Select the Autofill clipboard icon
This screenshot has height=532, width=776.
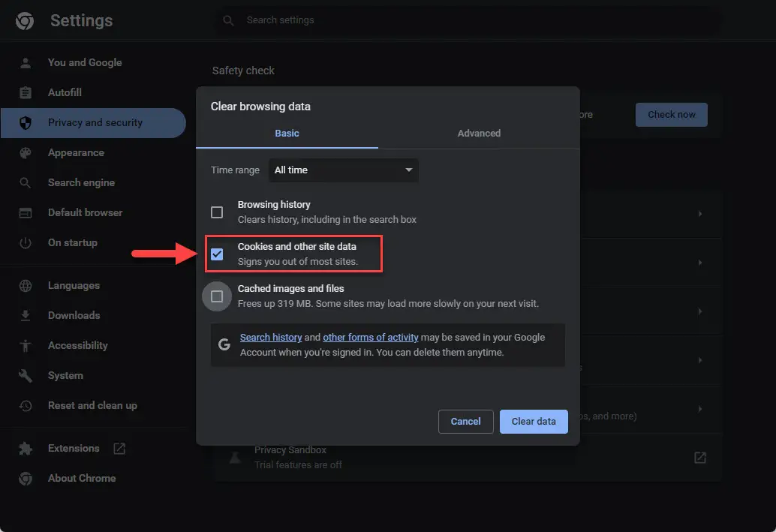[26, 93]
